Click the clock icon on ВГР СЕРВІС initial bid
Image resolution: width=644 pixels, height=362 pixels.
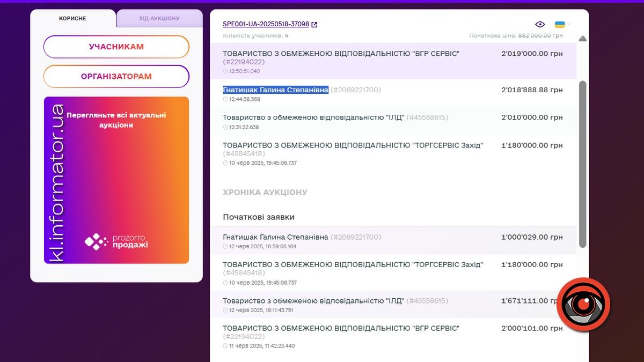click(x=225, y=346)
